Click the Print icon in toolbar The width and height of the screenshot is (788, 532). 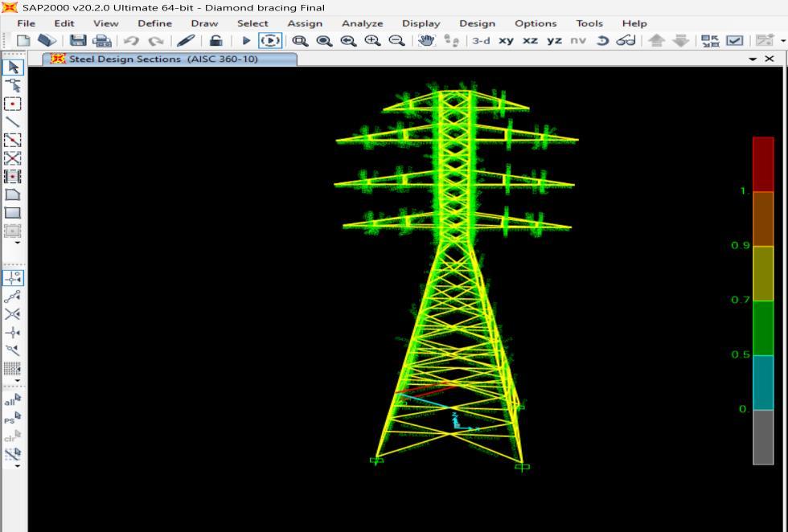pos(101,41)
